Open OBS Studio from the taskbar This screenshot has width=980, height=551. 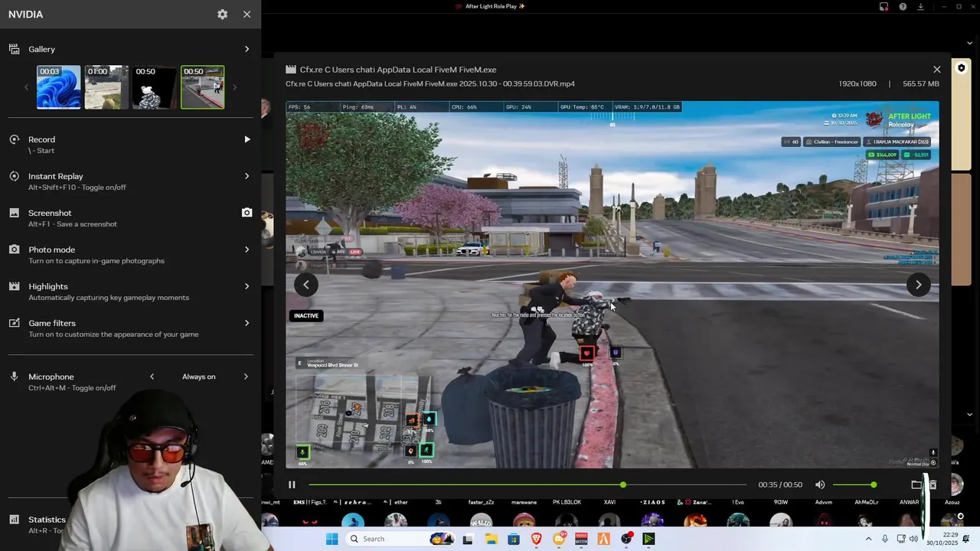pos(626,539)
